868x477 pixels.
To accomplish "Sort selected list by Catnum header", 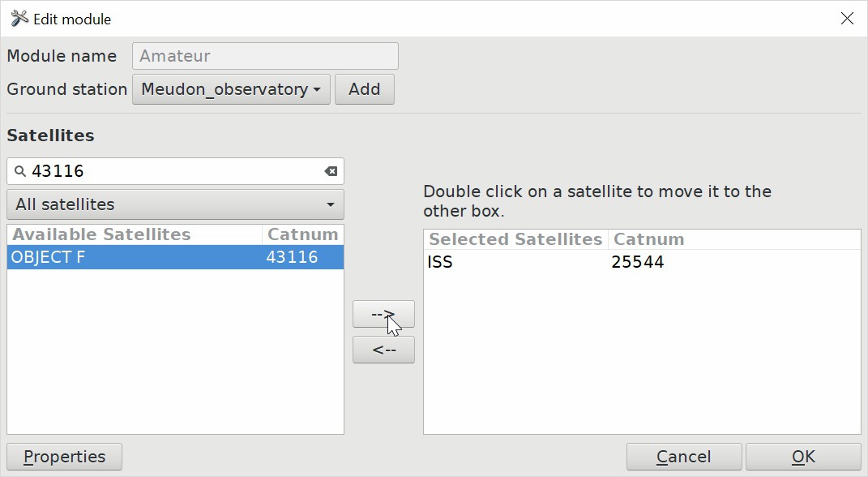I will point(733,239).
